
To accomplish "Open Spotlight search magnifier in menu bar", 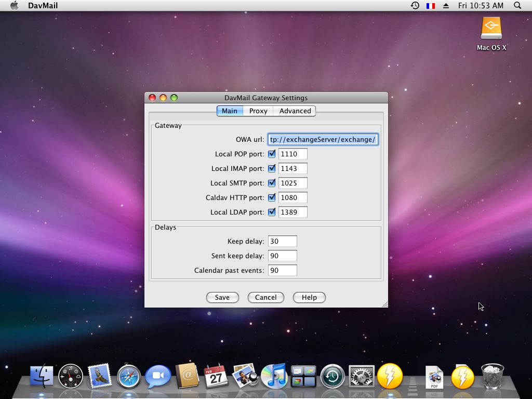I will [x=517, y=6].
